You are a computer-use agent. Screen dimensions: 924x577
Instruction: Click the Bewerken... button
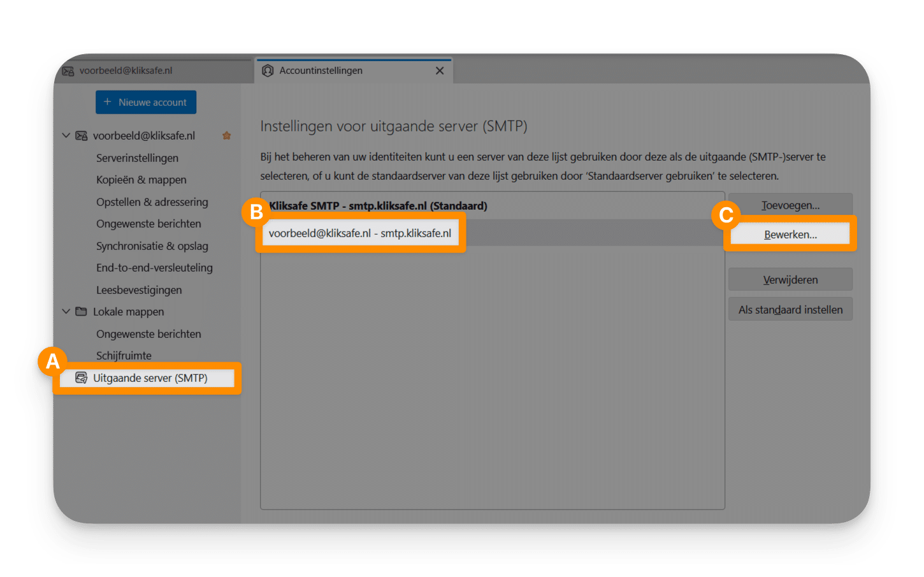point(790,235)
